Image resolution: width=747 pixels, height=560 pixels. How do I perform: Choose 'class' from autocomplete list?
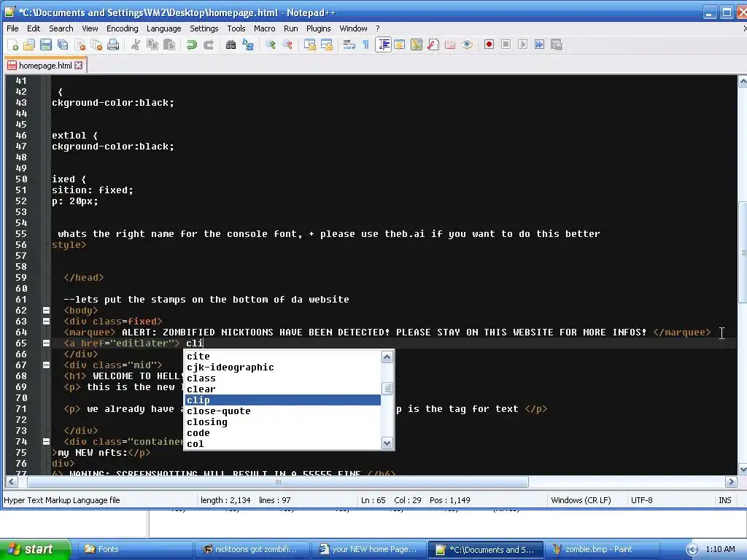point(283,378)
